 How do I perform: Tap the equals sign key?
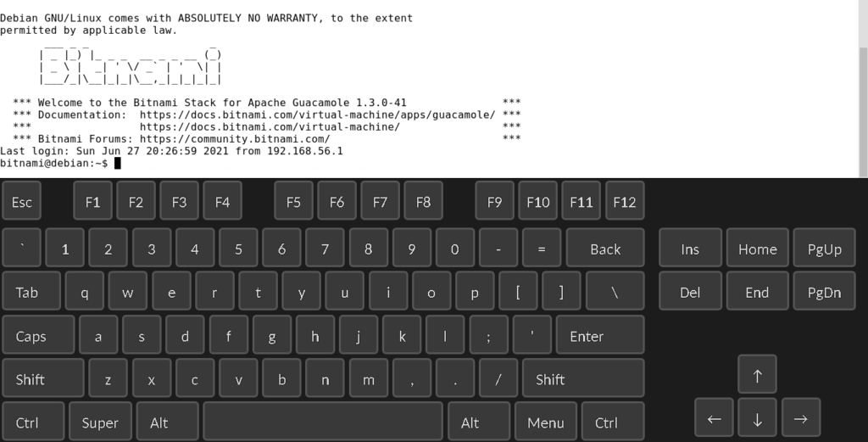point(542,248)
